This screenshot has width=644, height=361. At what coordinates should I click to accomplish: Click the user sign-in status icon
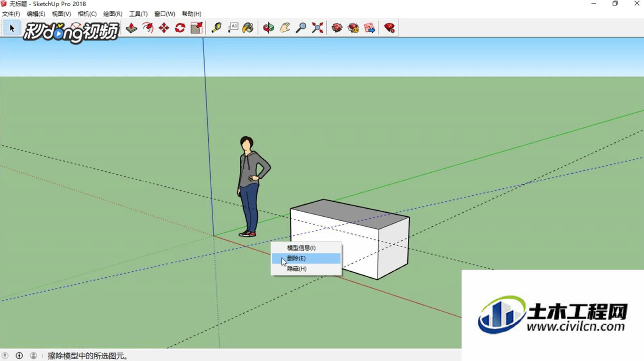coord(34,355)
